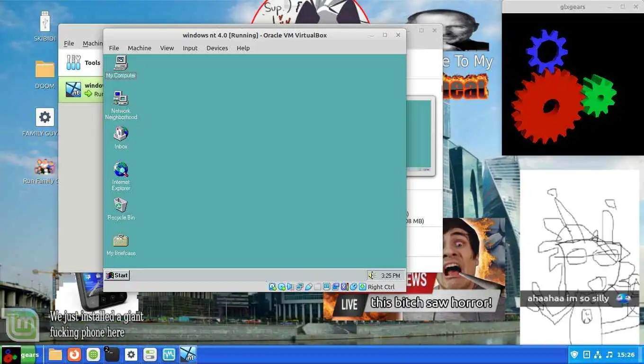Open File menu in VirtualBox Manager window
Screen dimensions: 644x364
pos(69,43)
